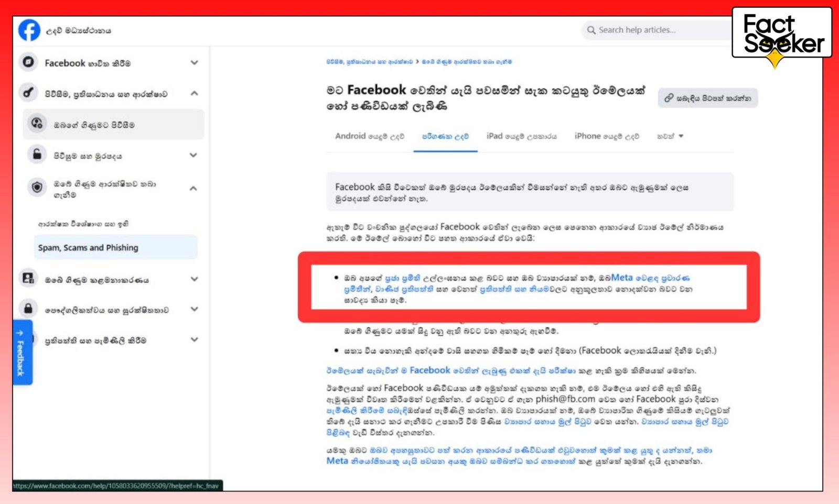The width and height of the screenshot is (839, 504).
Task: Click the "උදව් මධ්‍යස්ථානය" title beside the logo
Action: [78, 30]
